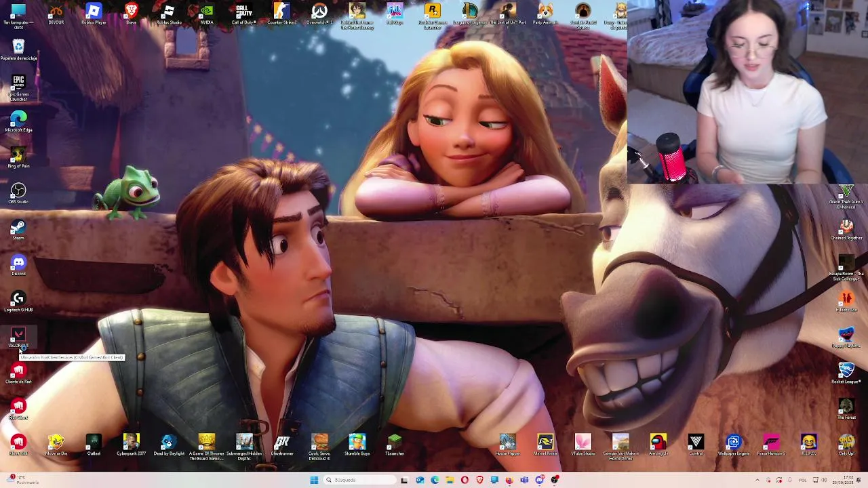
Task: Open the Windows Start menu
Action: click(x=314, y=480)
